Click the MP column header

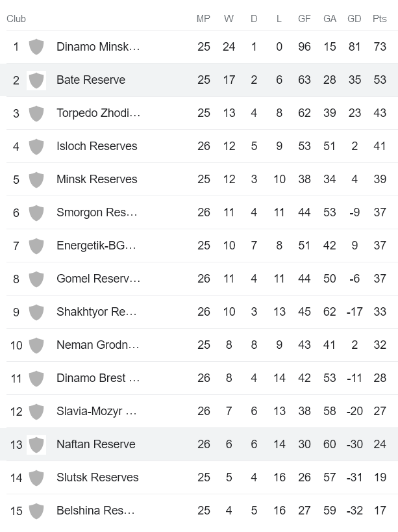(203, 19)
